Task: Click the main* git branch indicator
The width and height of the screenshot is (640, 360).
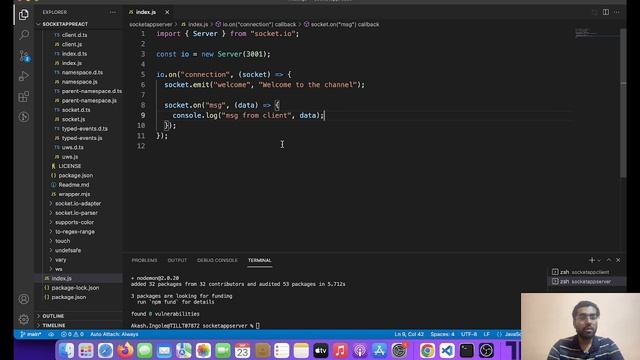Action: (31, 334)
